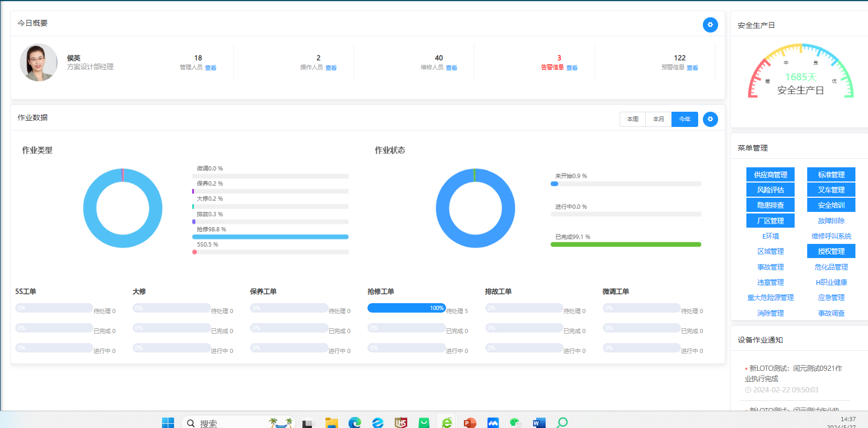The width and height of the screenshot is (868, 428).
Task: Toggle the 授权管理 menu button
Action: 831,251
